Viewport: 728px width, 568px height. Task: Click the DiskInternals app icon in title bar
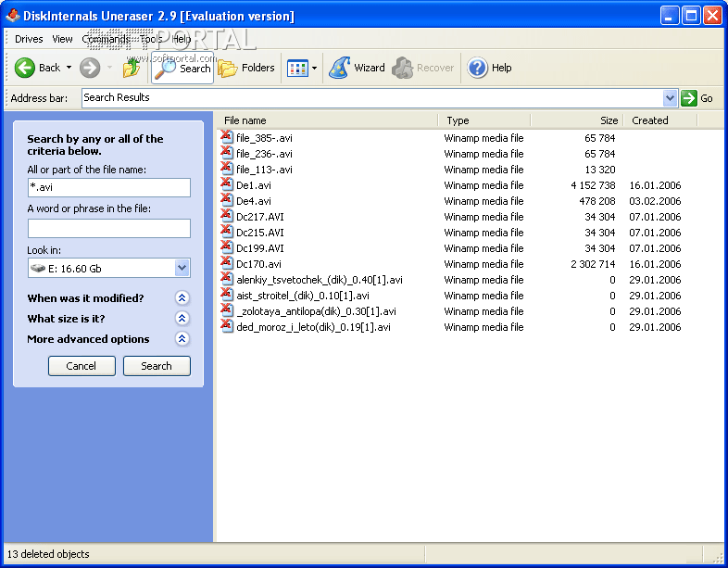click(x=13, y=16)
